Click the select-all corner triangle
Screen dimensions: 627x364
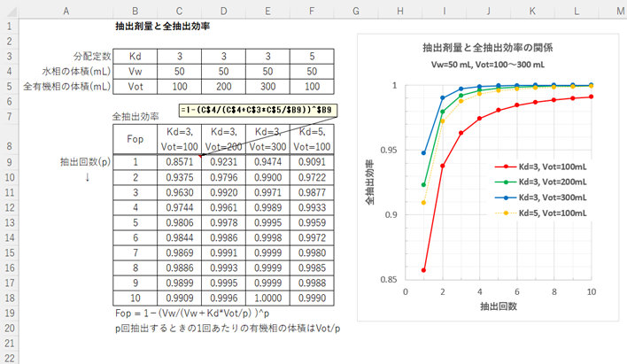point(12,12)
